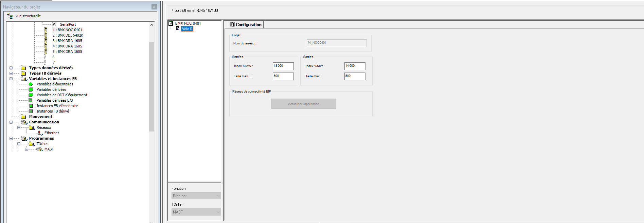
Task: Switch to the Configuration tab
Action: pyautogui.click(x=246, y=25)
